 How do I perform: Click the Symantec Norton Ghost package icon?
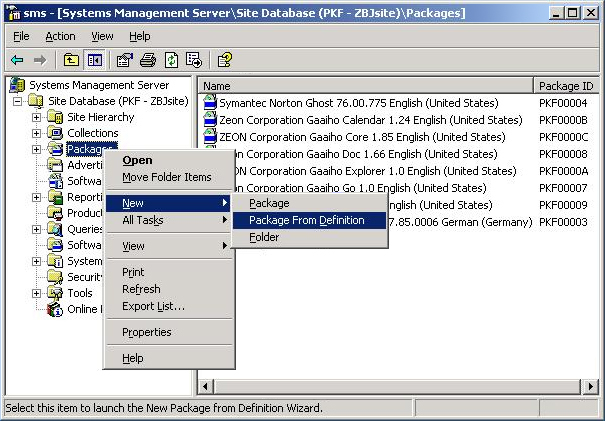210,103
